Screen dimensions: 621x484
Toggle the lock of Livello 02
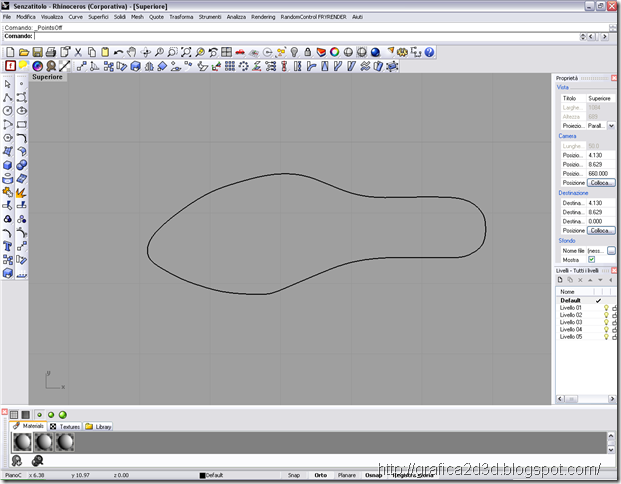point(614,315)
